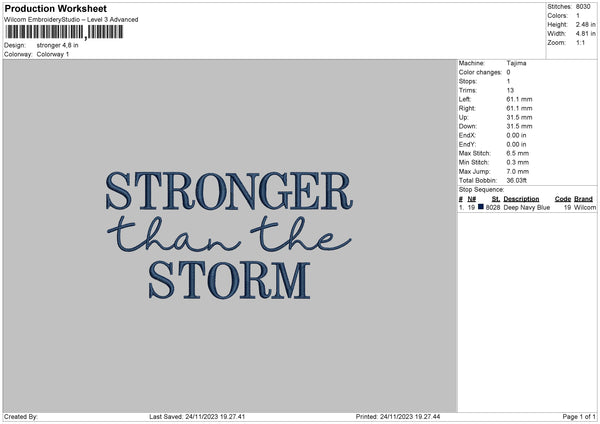This screenshot has width=600, height=424.
Task: Click the barcode under the header
Action: click(x=64, y=32)
